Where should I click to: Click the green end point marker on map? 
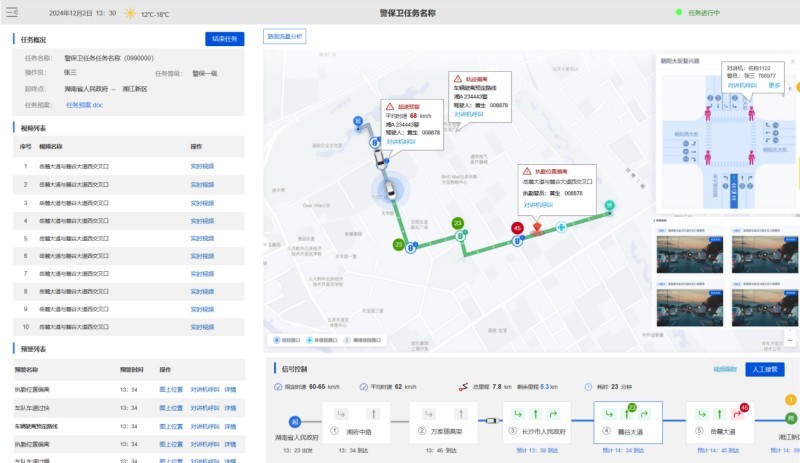[608, 205]
